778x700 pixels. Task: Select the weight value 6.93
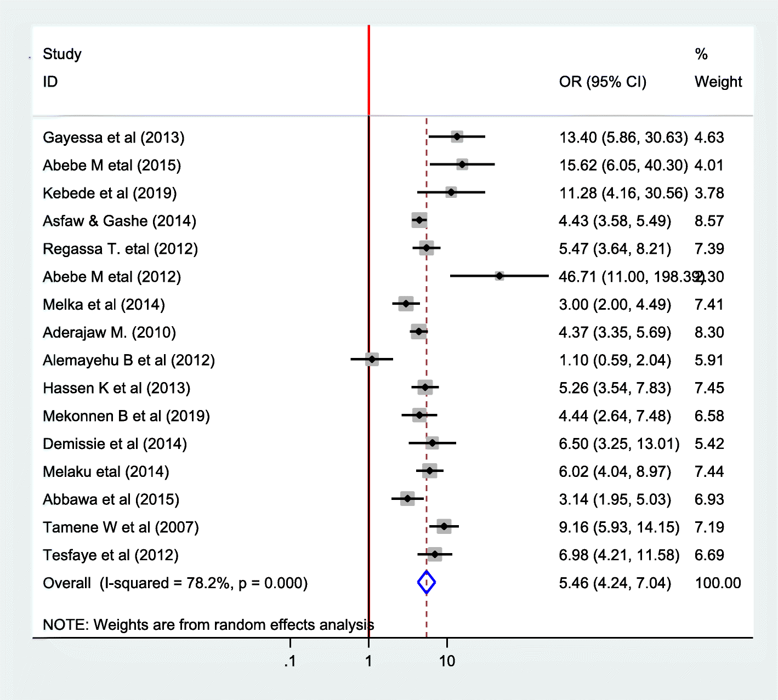point(709,499)
